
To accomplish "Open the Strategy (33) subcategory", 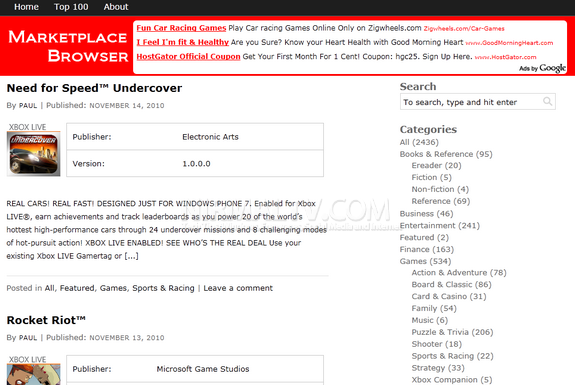I will click(x=438, y=368).
